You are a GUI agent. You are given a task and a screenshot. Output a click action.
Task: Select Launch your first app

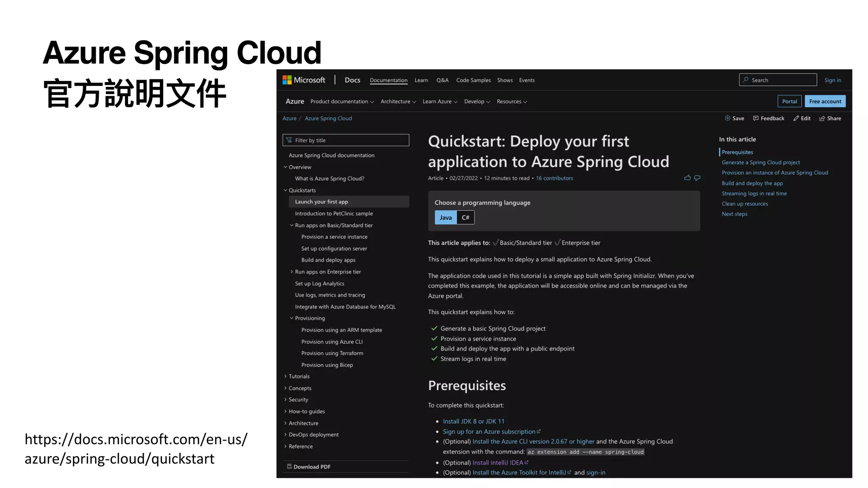349,202
